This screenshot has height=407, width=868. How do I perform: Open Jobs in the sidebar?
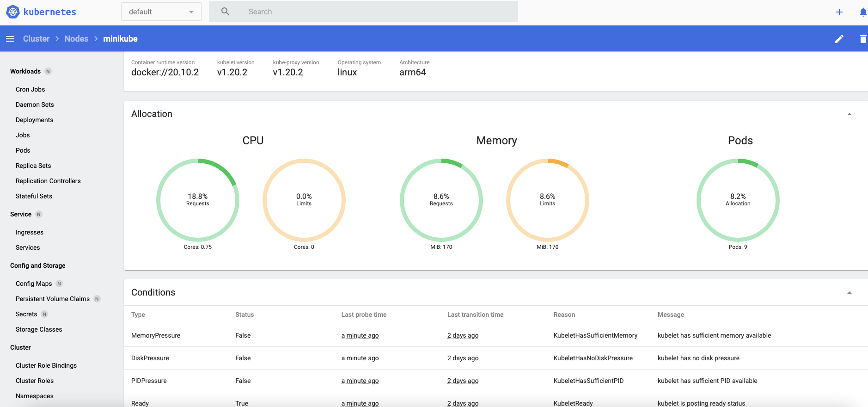[x=23, y=135]
